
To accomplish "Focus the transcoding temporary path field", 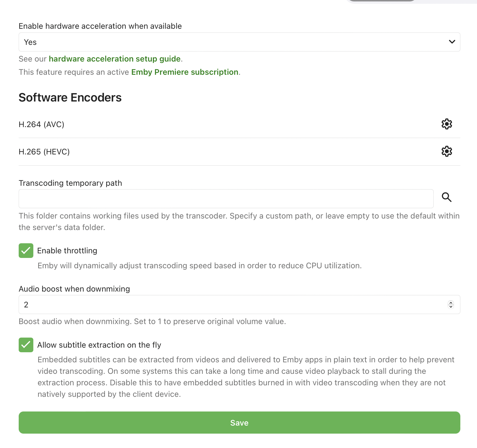I will 226,199.
